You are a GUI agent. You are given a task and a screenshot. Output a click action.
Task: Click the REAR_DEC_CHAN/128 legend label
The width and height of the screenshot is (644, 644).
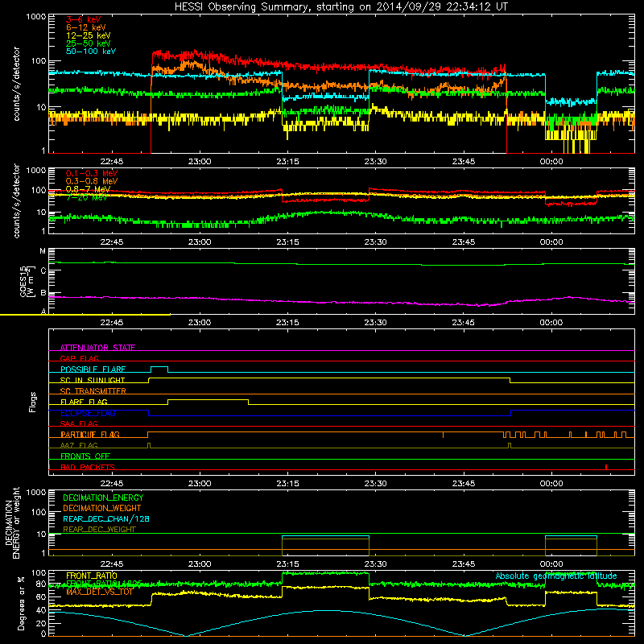pos(106,518)
